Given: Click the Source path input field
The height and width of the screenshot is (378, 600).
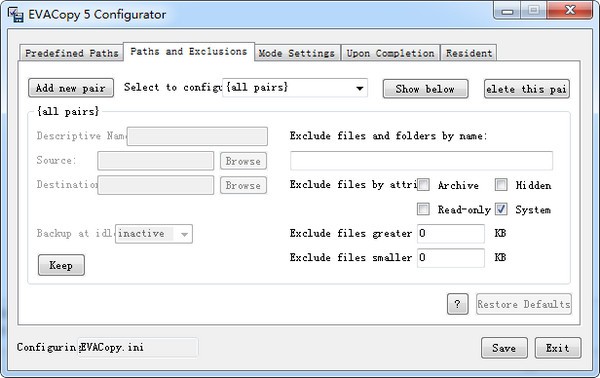Looking at the screenshot, I should 155,161.
